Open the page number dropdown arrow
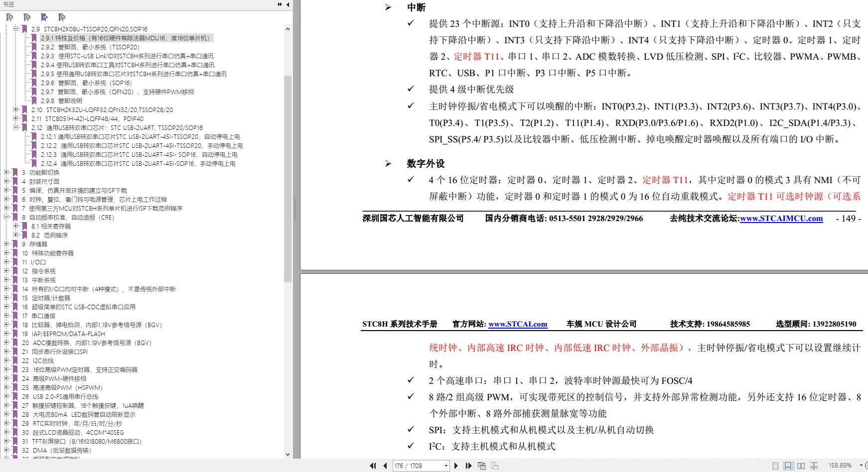The width and height of the screenshot is (868, 472). (446, 466)
